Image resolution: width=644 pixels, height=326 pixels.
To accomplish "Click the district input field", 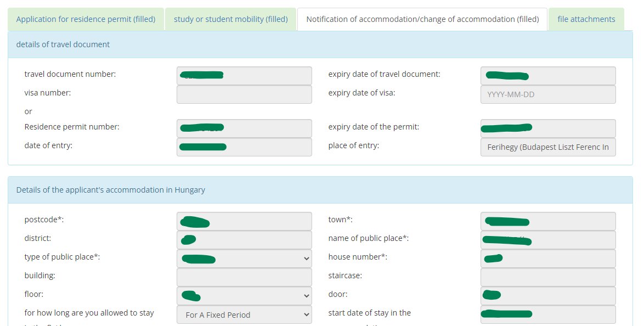I will (244, 240).
